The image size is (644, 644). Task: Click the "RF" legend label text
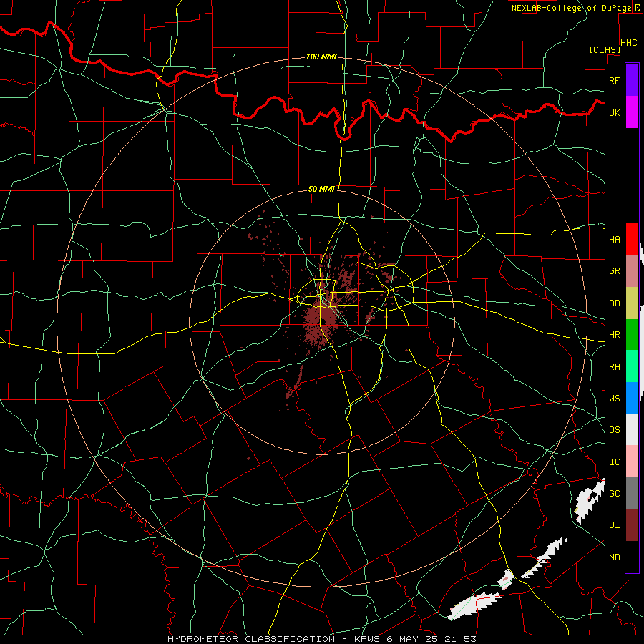pyautogui.click(x=614, y=80)
